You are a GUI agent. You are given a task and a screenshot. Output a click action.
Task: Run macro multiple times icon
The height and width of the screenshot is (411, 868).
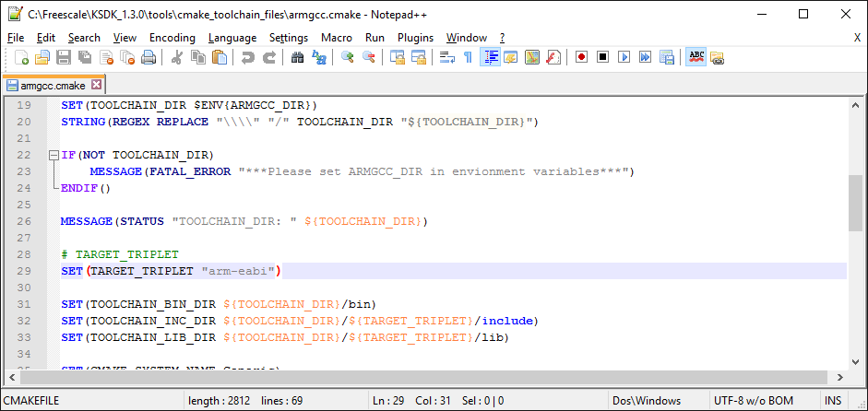[x=645, y=57]
